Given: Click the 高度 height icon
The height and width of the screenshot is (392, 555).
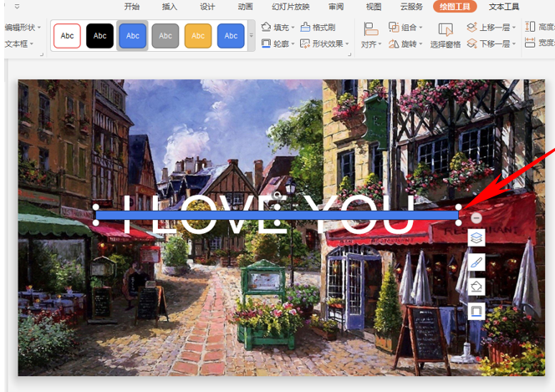Looking at the screenshot, I should pyautogui.click(x=530, y=27).
